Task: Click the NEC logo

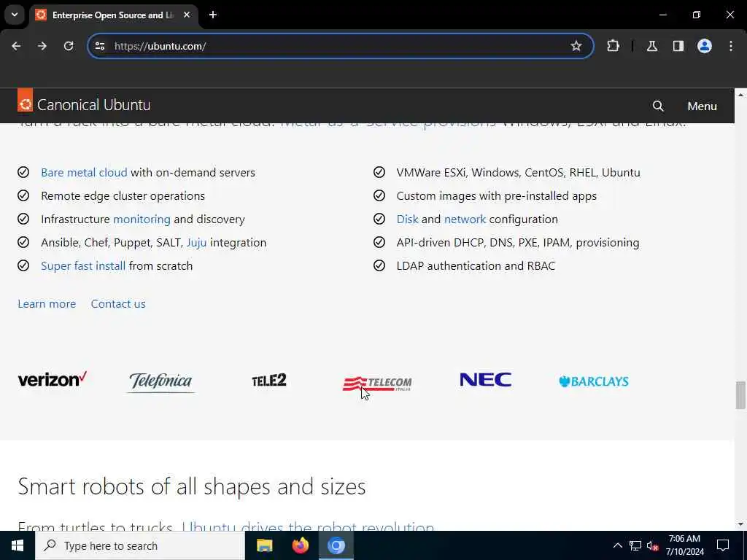Action: (x=485, y=379)
